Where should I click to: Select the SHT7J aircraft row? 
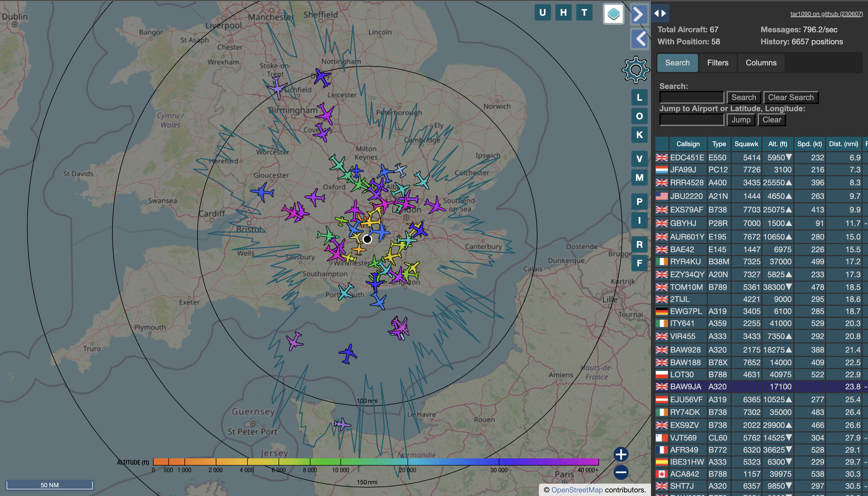761,486
